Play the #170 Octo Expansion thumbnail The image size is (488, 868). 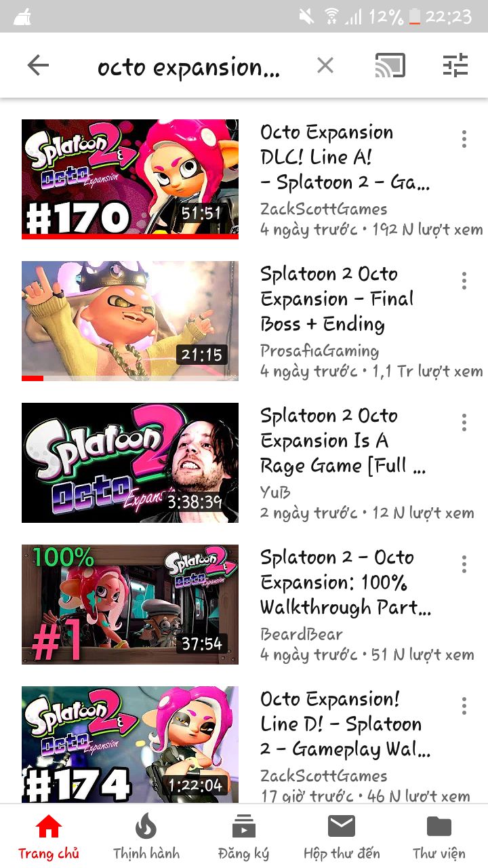pyautogui.click(x=130, y=179)
